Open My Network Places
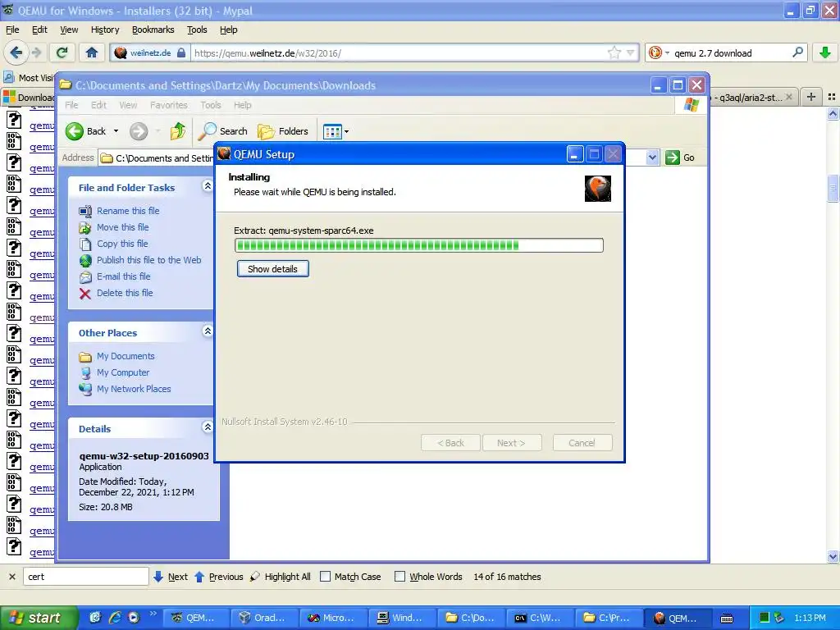 pos(134,389)
